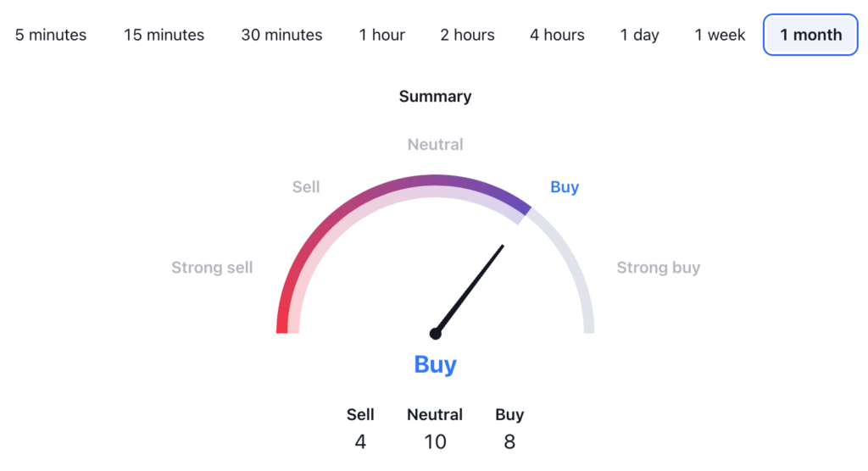Switch to the 4 hours timeframe
868x471 pixels.
pyautogui.click(x=557, y=35)
